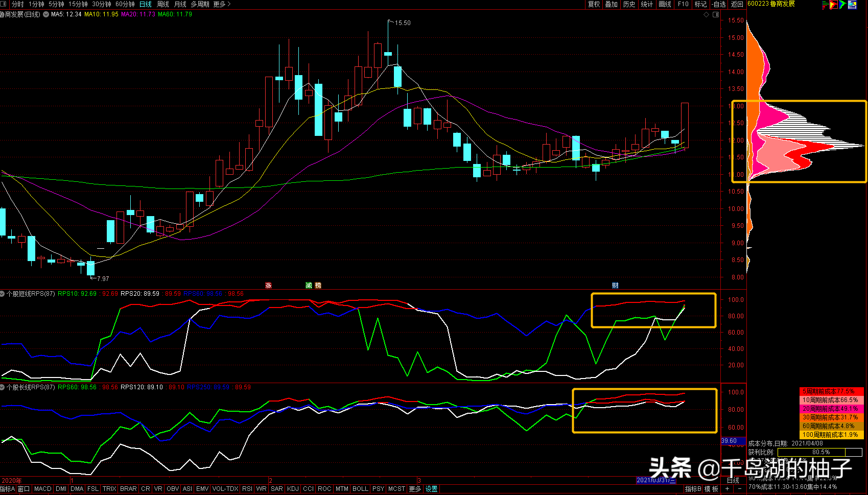The image size is (868, 495).
Task: Select the MACD indicator tab at bottom
Action: tap(42, 489)
